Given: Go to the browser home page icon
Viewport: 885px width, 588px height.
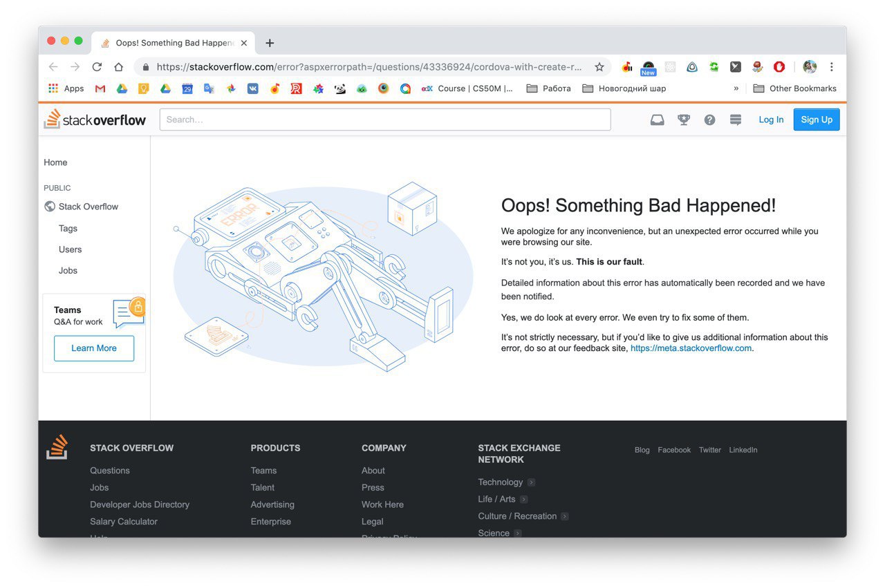Looking at the screenshot, I should pos(119,67).
